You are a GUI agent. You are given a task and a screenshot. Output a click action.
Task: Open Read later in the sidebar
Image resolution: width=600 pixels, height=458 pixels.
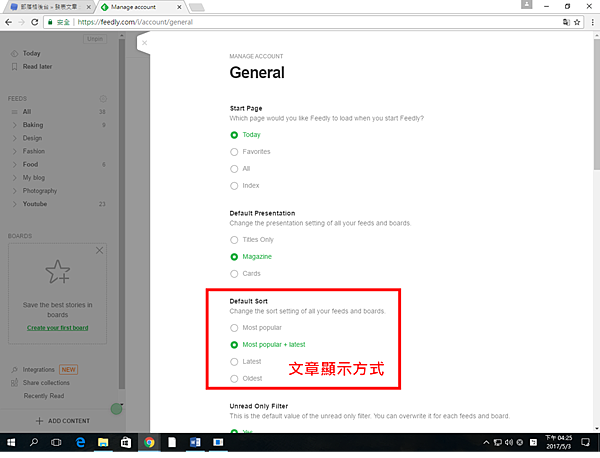(37, 67)
